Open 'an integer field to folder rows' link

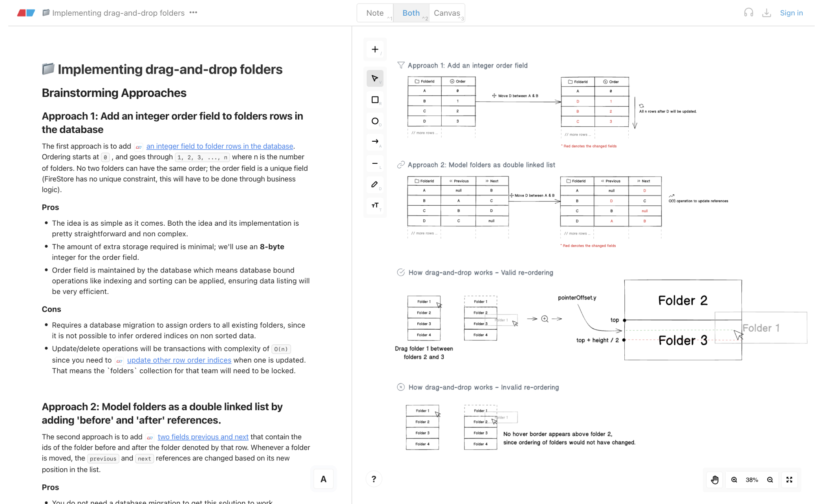(x=219, y=146)
